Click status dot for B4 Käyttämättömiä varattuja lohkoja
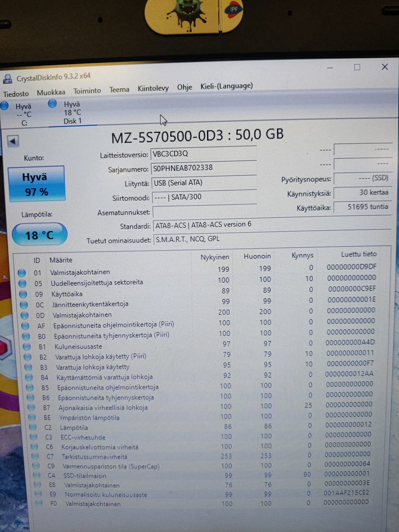This screenshot has width=399, height=532. pos(29,377)
